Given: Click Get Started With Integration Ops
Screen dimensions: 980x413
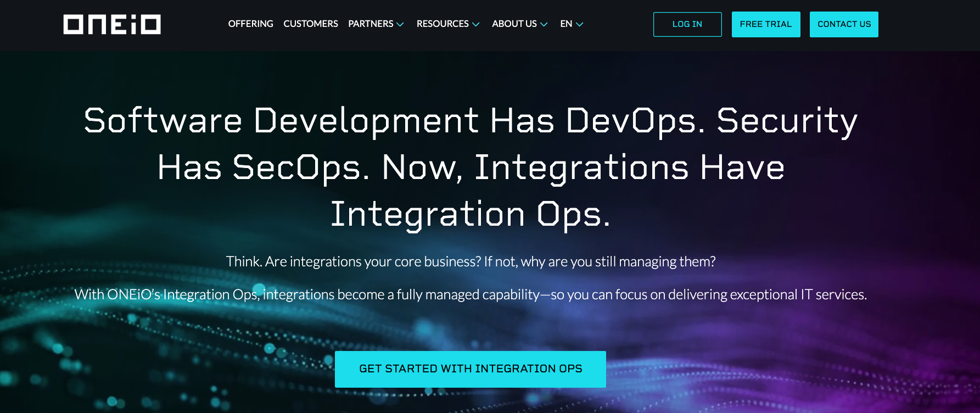Looking at the screenshot, I should pos(471,369).
